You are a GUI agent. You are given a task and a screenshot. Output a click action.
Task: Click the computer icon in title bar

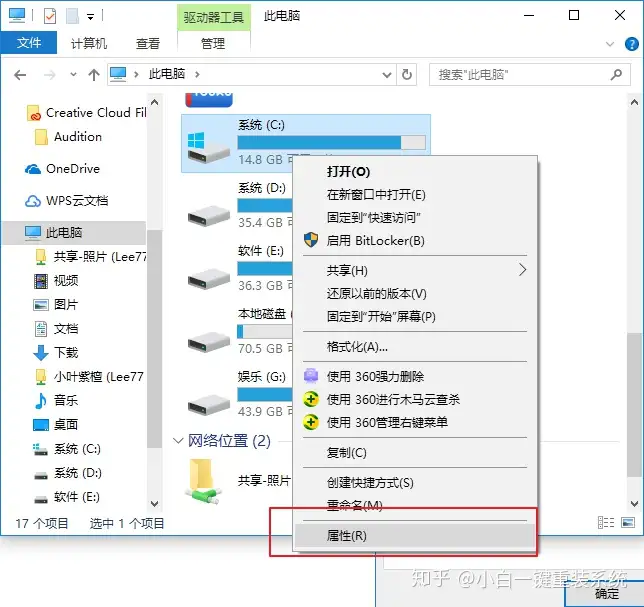point(17,16)
